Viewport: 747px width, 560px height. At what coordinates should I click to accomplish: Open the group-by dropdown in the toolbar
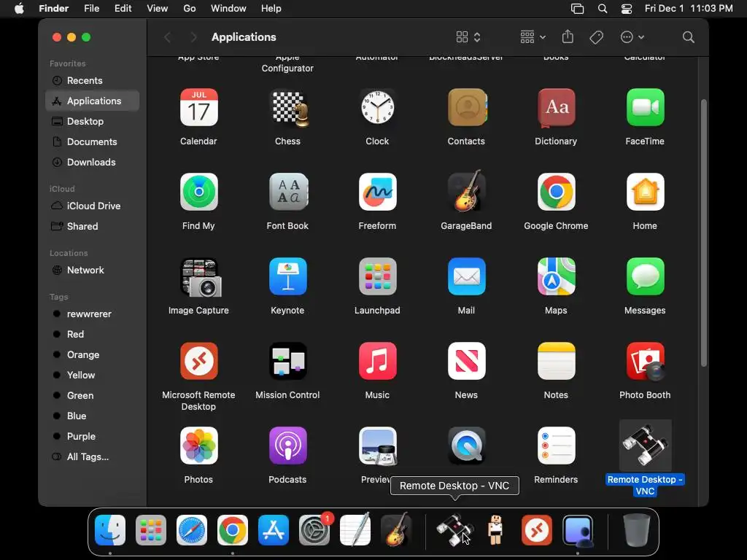(533, 37)
